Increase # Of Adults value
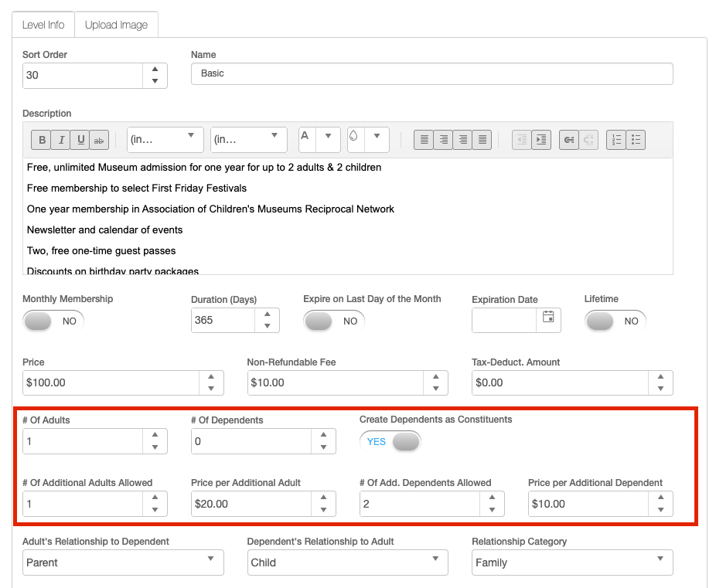Image resolution: width=716 pixels, height=588 pixels. tap(155, 435)
